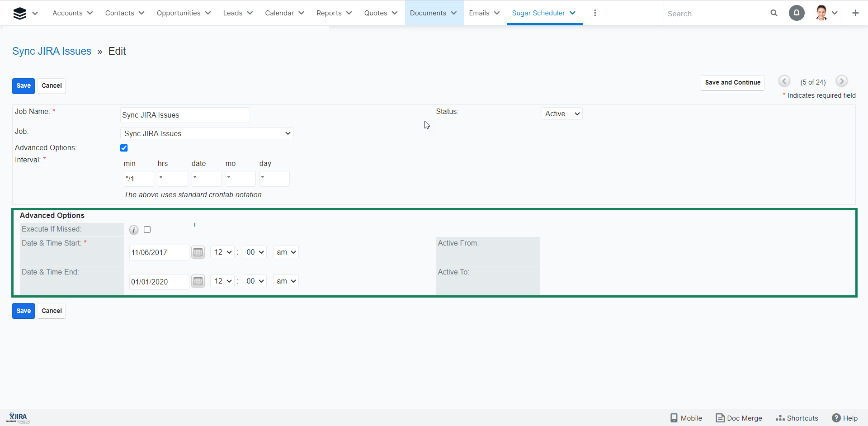Open the Opportunities menu
The width and height of the screenshot is (868, 426).
click(184, 13)
